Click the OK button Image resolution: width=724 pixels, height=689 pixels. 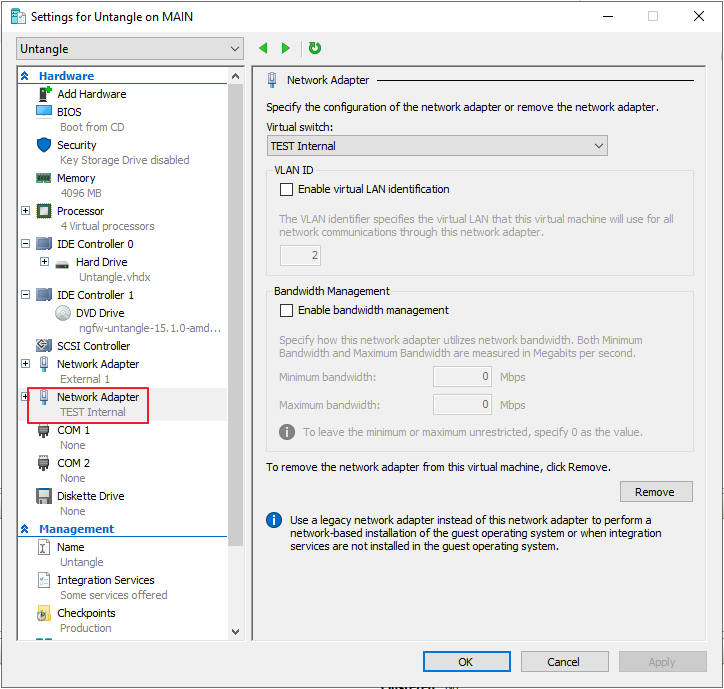[466, 662]
